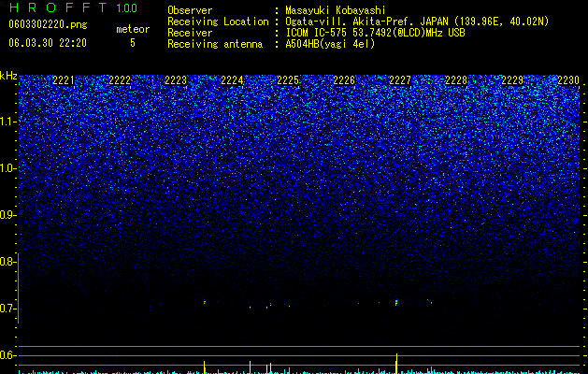Click the meteor count label

(133, 29)
